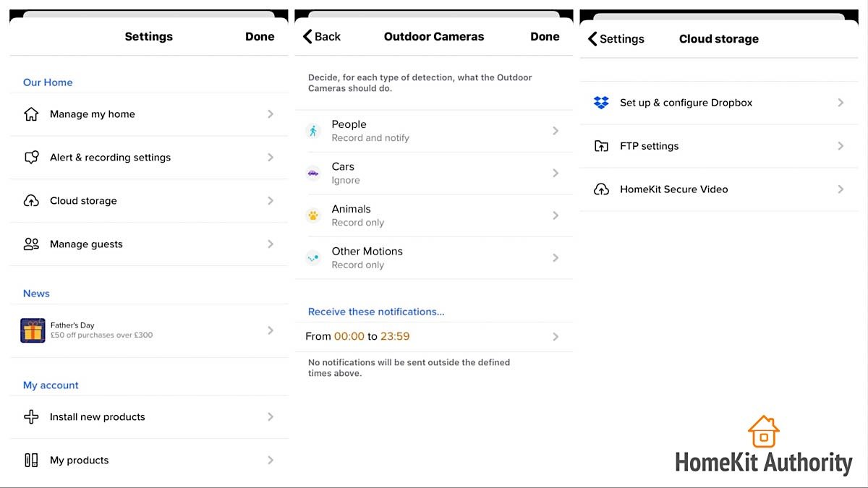Viewport: 868px width, 488px height.
Task: Select the HomeKit Secure Video cloud icon
Action: coord(601,189)
